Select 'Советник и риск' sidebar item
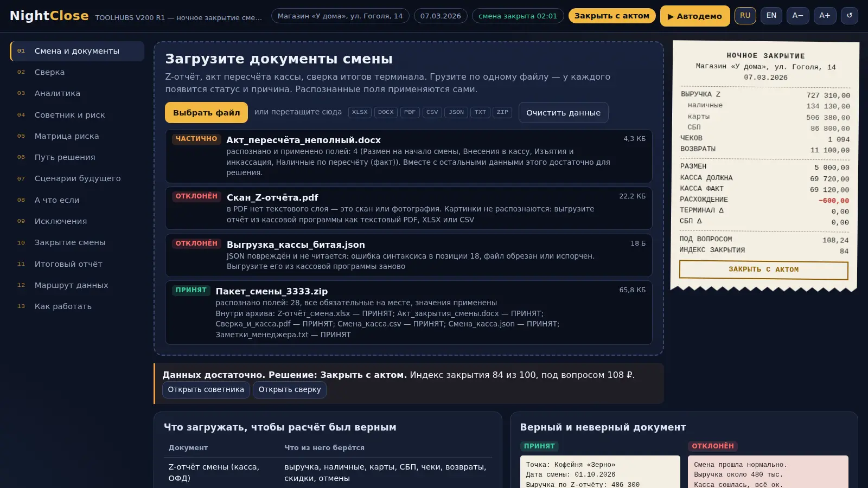The image size is (868, 488). (77, 115)
